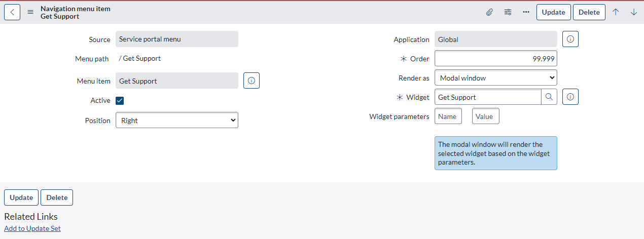Click the Widget parameters Value field

[x=486, y=116]
